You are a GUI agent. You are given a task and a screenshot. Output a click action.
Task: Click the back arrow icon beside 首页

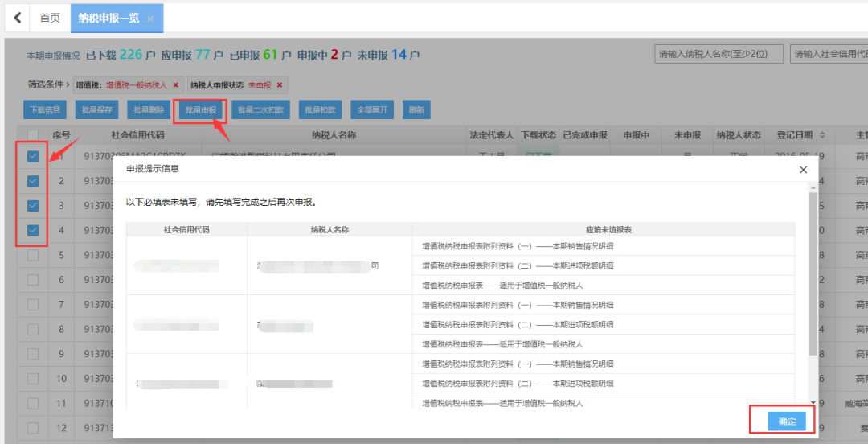click(x=17, y=17)
